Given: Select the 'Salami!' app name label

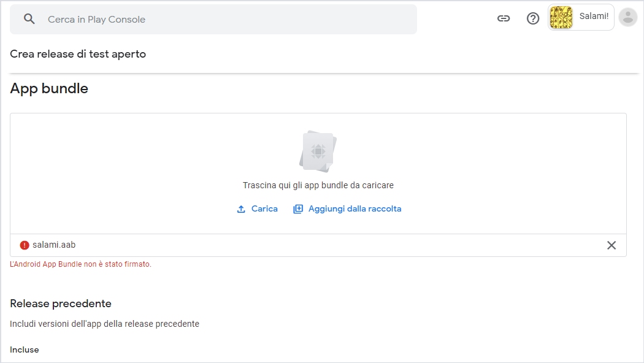Looking at the screenshot, I should point(594,17).
